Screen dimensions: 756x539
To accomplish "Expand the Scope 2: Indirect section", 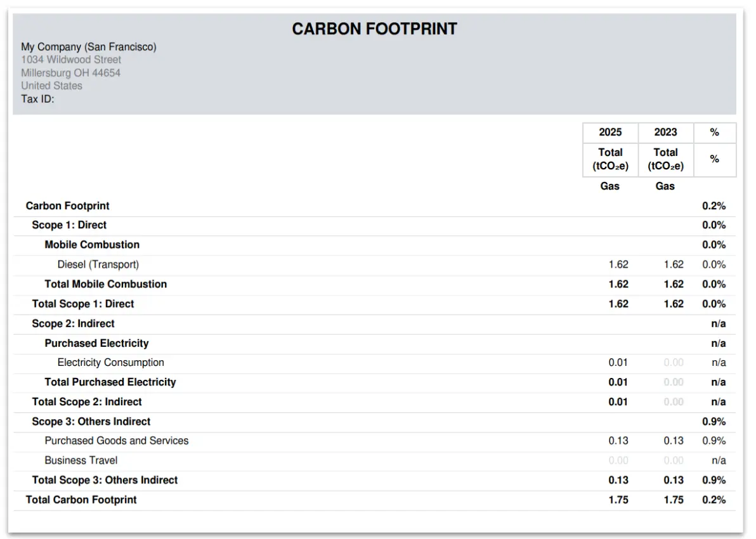I will pyautogui.click(x=73, y=323).
